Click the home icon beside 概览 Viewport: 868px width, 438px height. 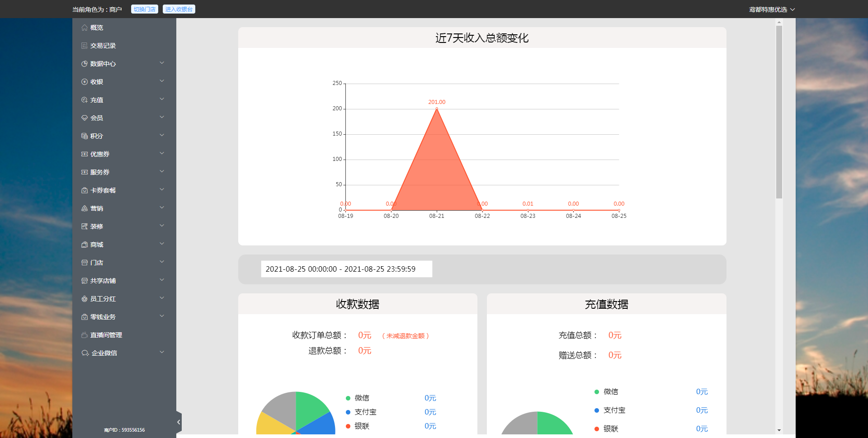pyautogui.click(x=85, y=28)
